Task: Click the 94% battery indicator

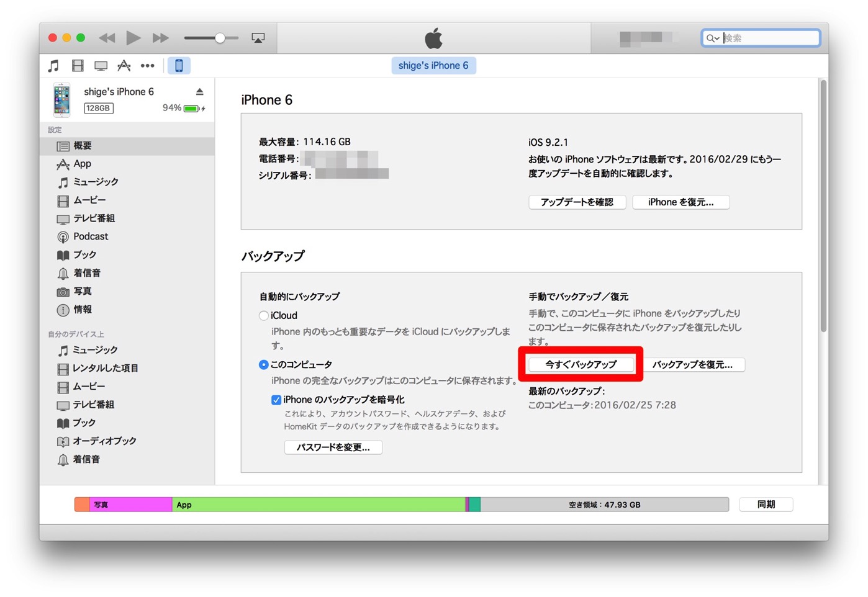Action: click(x=184, y=108)
